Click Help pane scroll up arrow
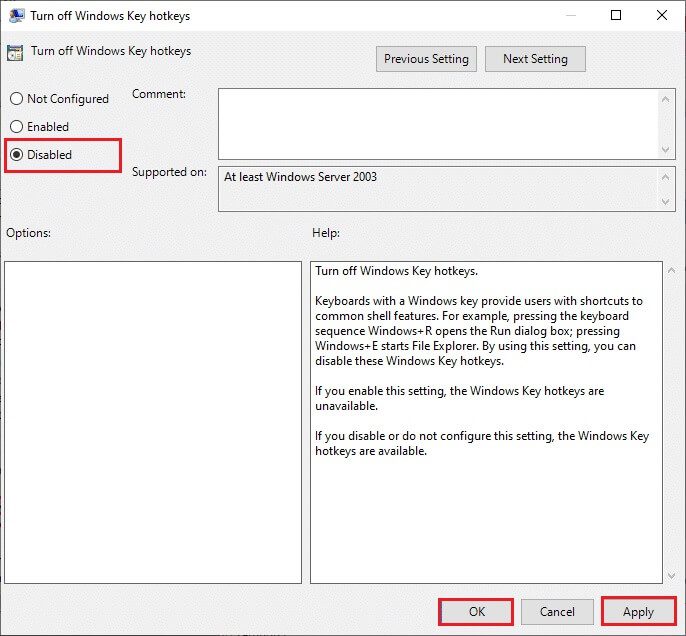 point(672,271)
